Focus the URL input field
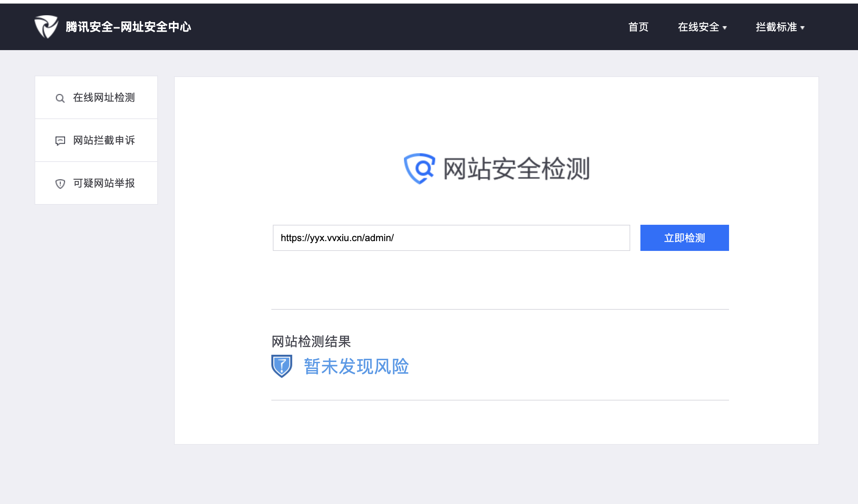Screen dimensions: 858x504 pos(451,238)
